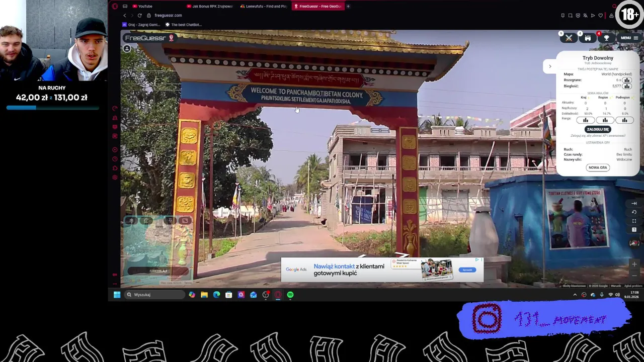Open the Google Ads banner advertisement
Image resolution: width=644 pixels, height=362 pixels.
tap(382, 269)
